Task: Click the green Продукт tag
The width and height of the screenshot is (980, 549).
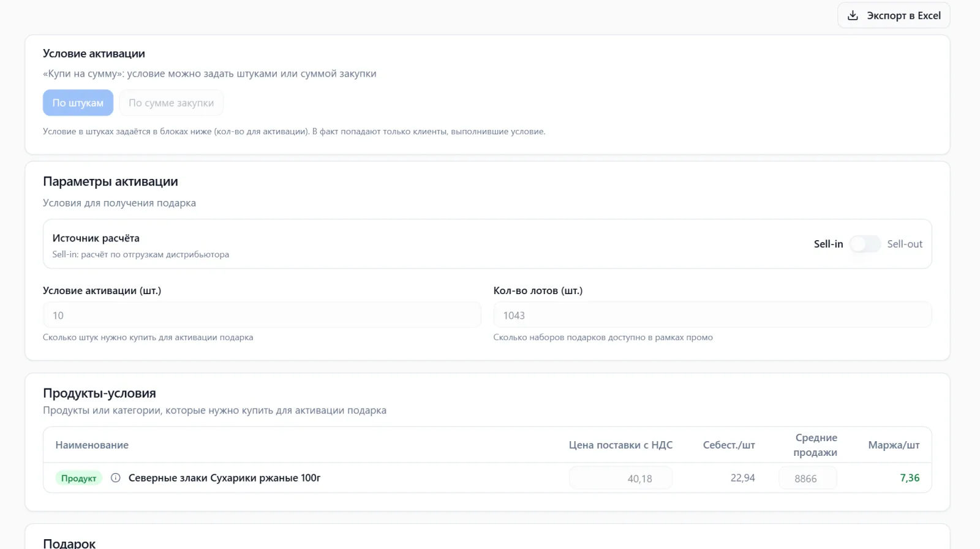Action: pyautogui.click(x=79, y=478)
